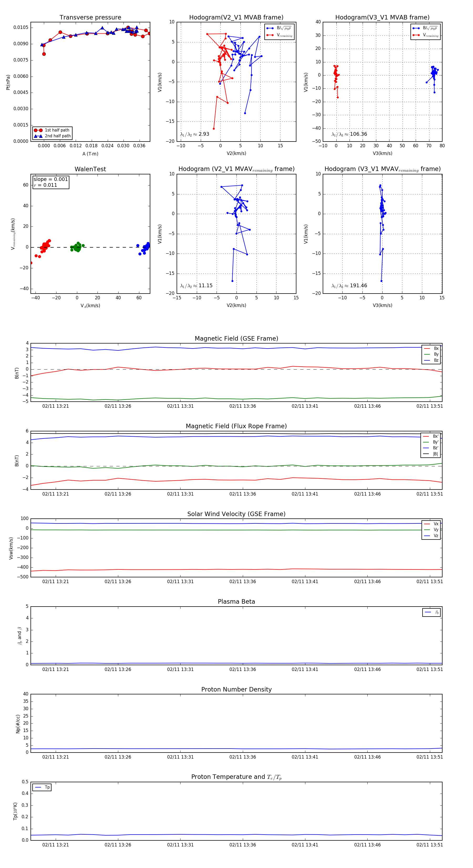Click the "Bz" legend entry in GSE field plot
The image size is (473, 868).
click(x=431, y=360)
